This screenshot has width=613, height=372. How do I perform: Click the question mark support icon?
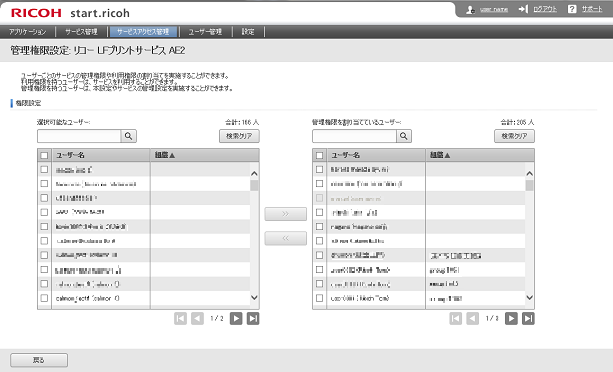click(x=572, y=9)
